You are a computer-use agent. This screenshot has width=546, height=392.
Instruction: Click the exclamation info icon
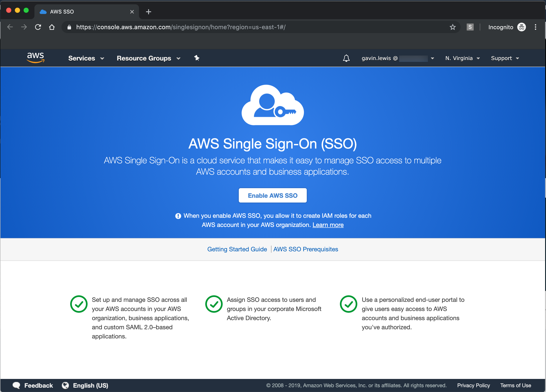coord(178,216)
